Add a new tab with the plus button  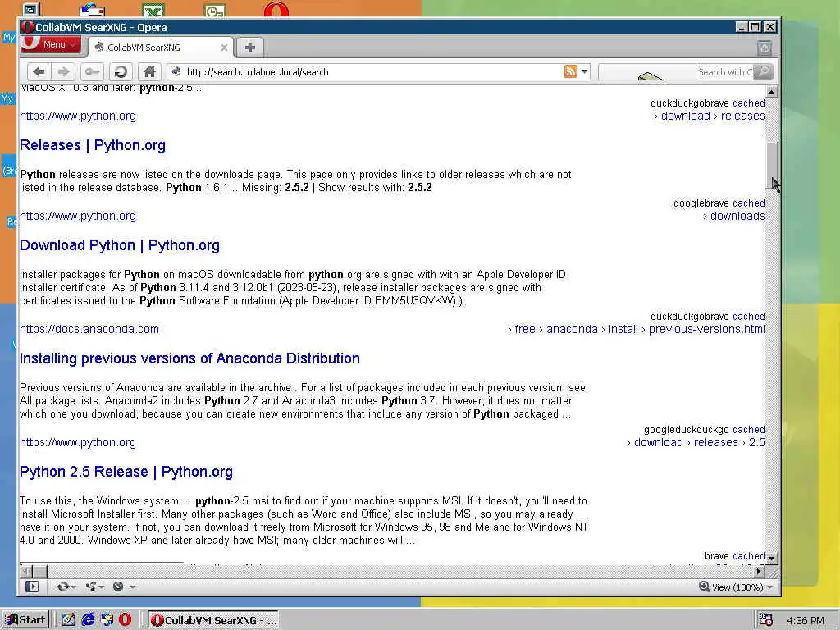(x=249, y=47)
